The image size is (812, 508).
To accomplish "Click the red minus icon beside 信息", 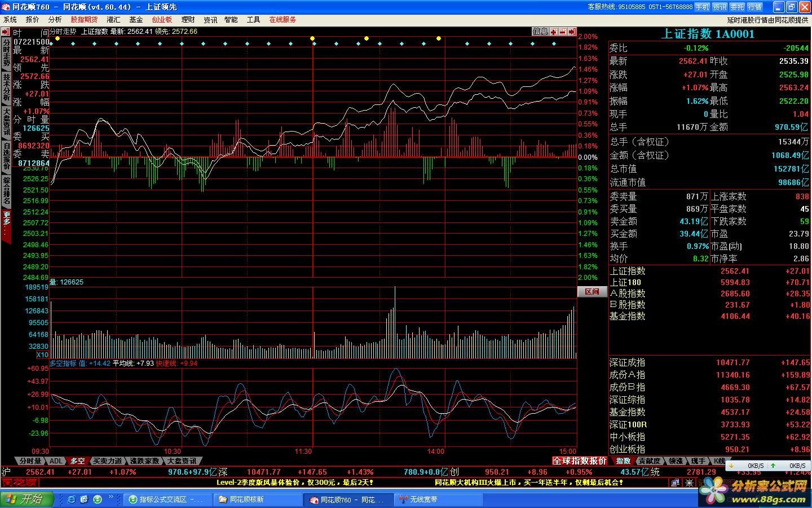I will (x=563, y=32).
